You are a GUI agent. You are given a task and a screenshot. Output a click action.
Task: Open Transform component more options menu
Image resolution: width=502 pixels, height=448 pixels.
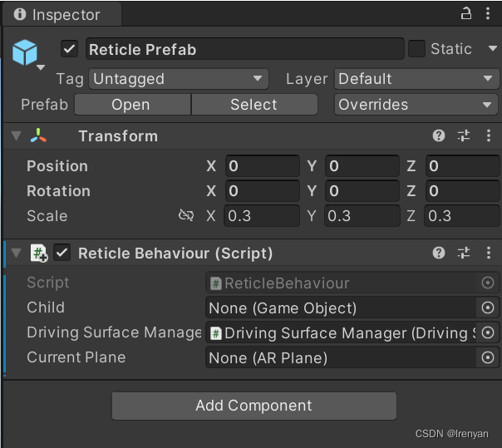pos(489,135)
